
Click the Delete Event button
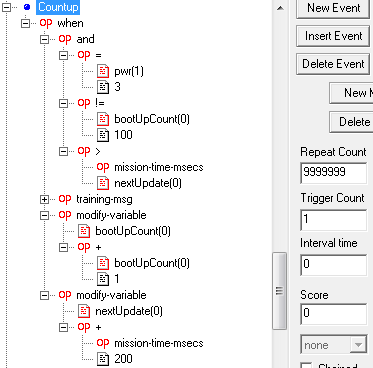point(333,64)
